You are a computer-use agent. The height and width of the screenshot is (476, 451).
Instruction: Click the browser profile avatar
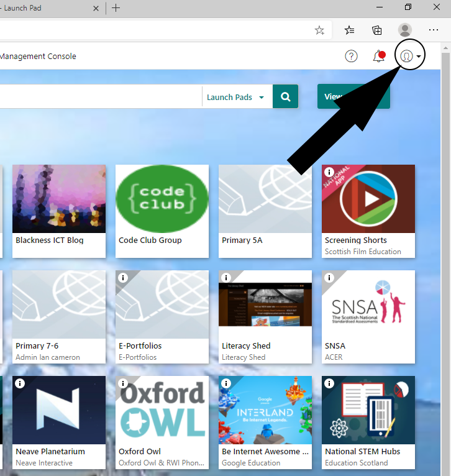coord(405,30)
